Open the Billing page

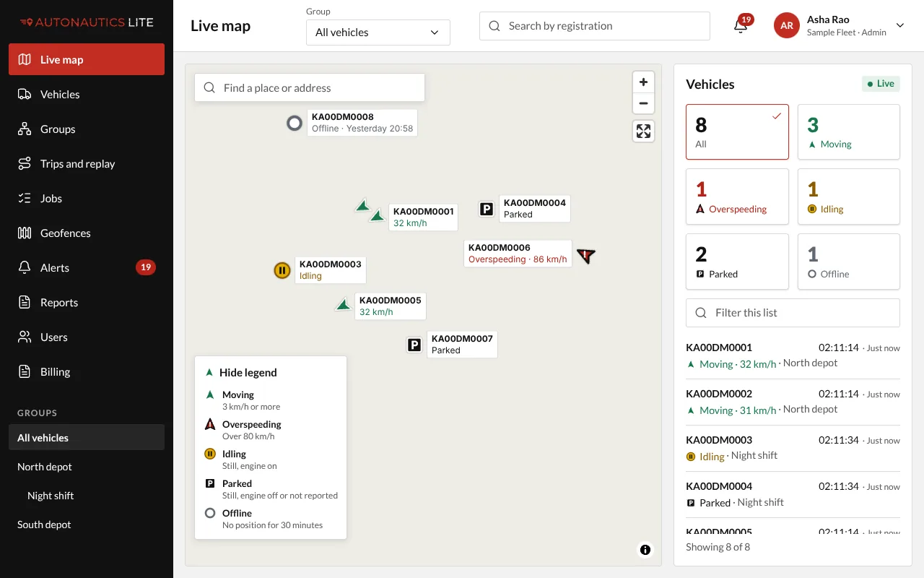(87, 372)
